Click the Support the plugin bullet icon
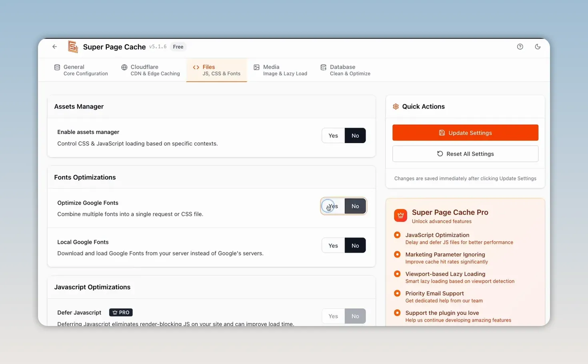The width and height of the screenshot is (588, 364). pos(397,313)
